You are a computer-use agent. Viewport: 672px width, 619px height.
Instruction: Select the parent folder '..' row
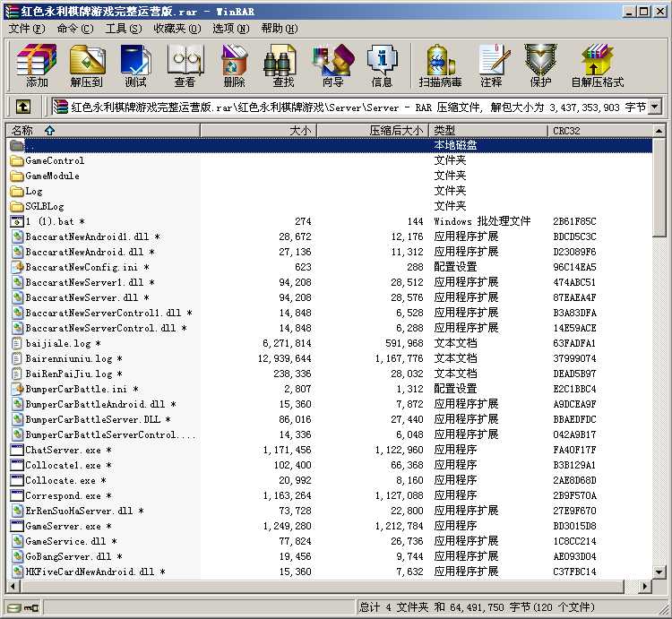[329, 145]
